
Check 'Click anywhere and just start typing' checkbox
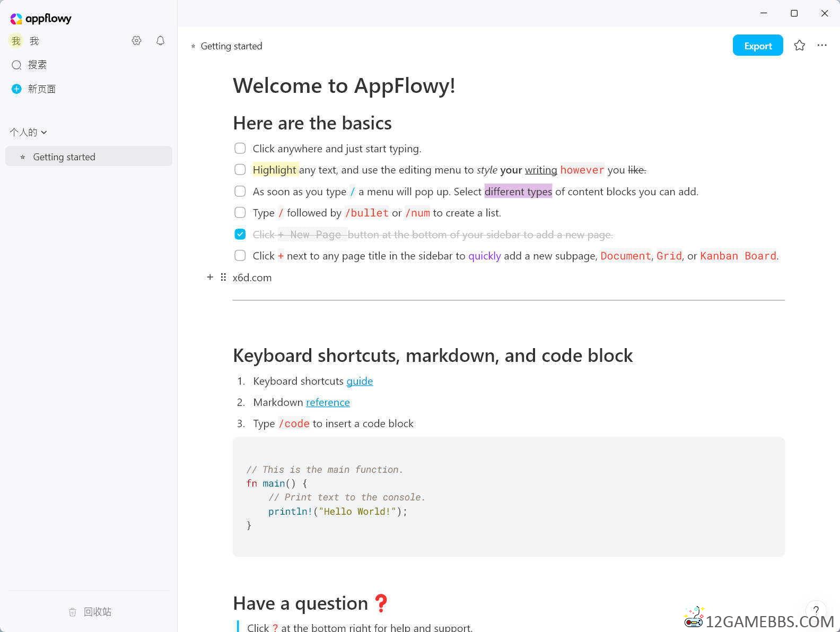240,148
